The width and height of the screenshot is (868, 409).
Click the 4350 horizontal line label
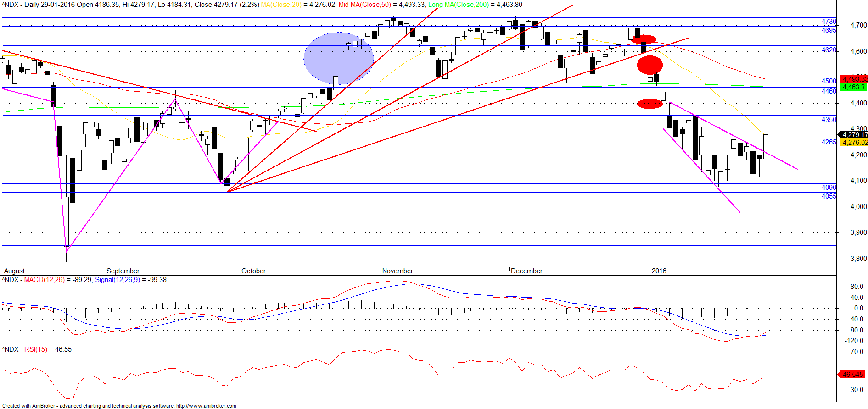pos(829,120)
